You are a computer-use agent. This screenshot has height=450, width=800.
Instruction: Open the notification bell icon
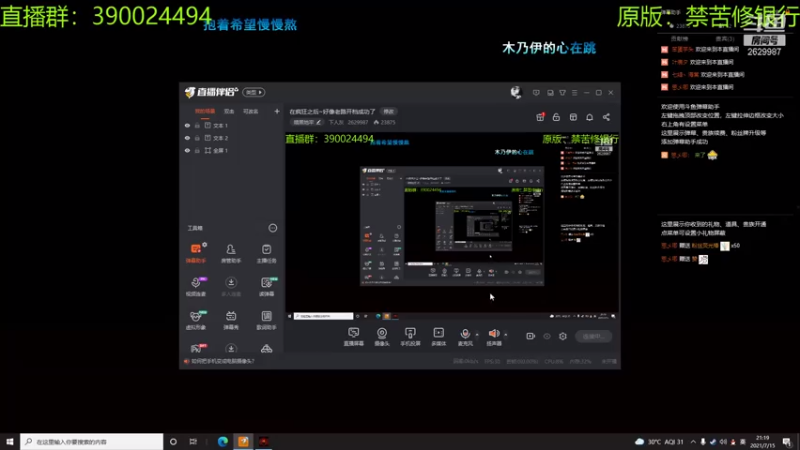coord(589,117)
